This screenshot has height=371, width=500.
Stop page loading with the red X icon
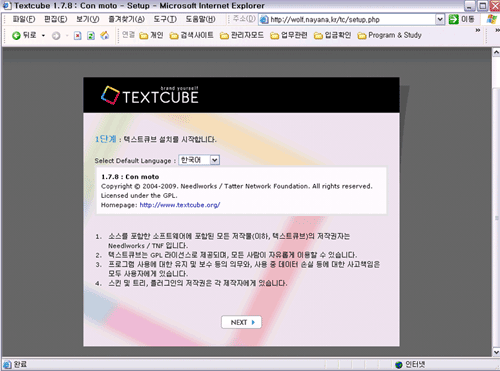pyautogui.click(x=78, y=35)
